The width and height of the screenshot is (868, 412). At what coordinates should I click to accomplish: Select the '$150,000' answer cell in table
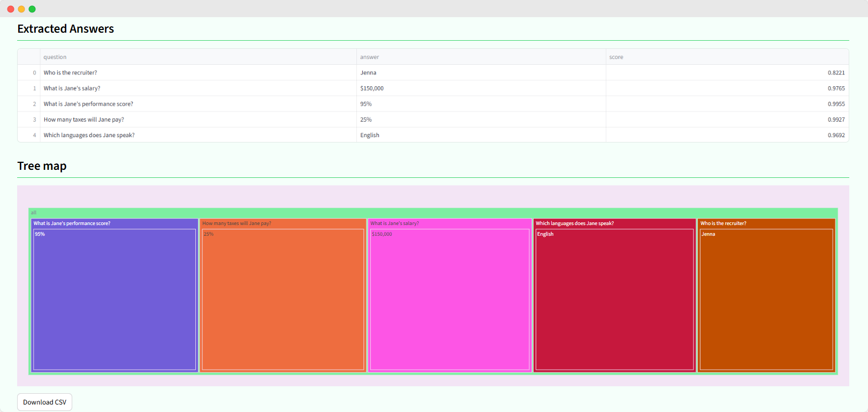pyautogui.click(x=481, y=88)
